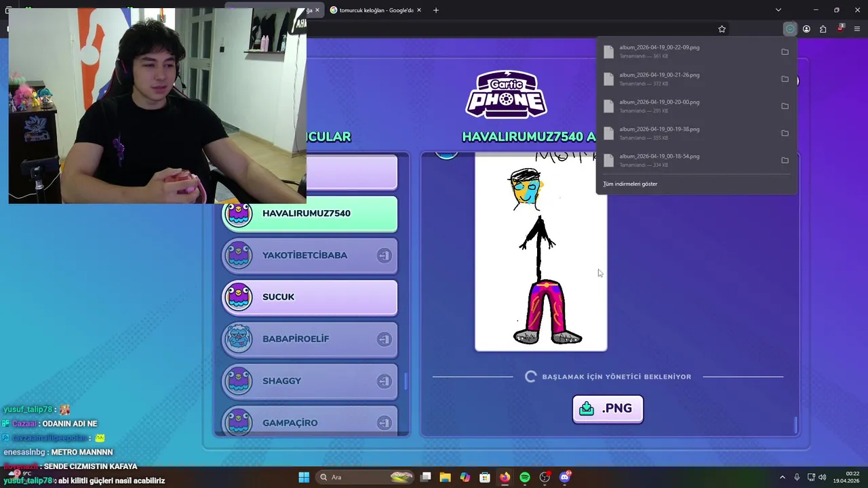Click BABAPIROELIF's blue monster avatar
The height and width of the screenshot is (488, 868).
coord(239,339)
